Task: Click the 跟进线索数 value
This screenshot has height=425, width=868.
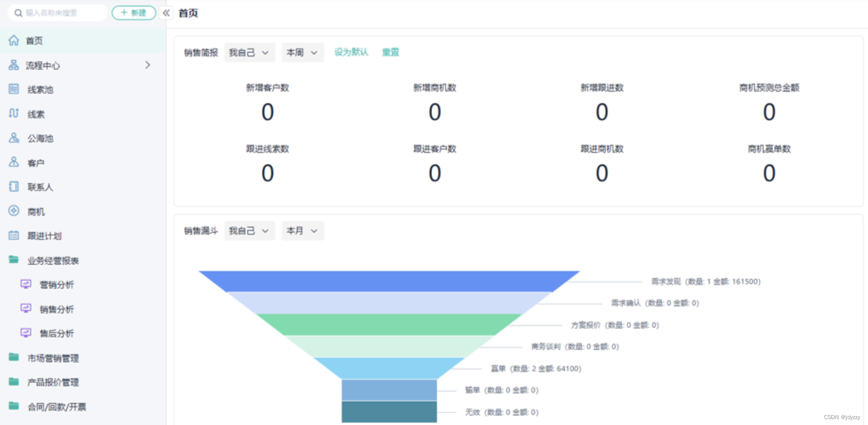Action: 268,173
